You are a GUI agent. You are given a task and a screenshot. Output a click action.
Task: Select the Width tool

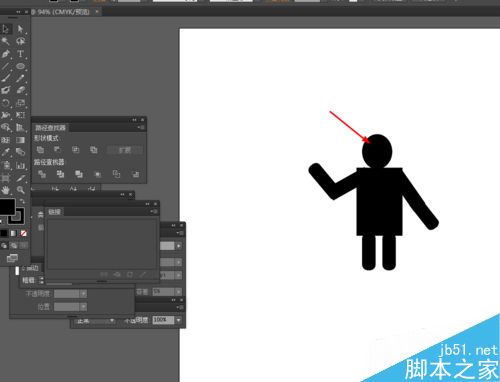click(5, 115)
